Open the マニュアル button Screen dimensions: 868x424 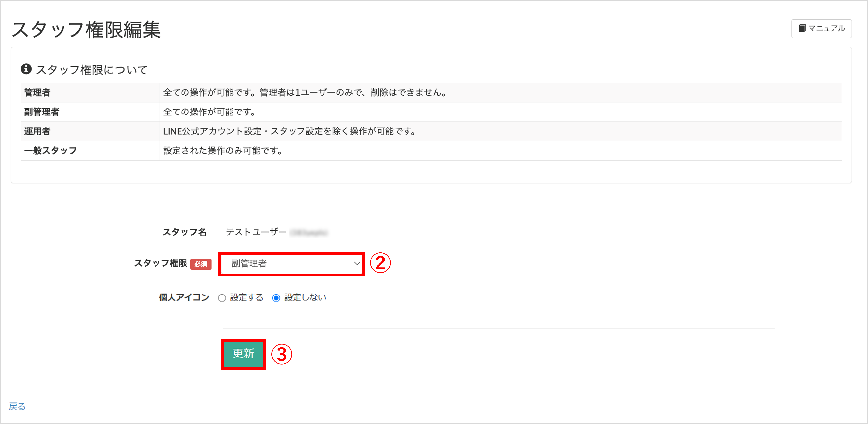[x=821, y=29]
